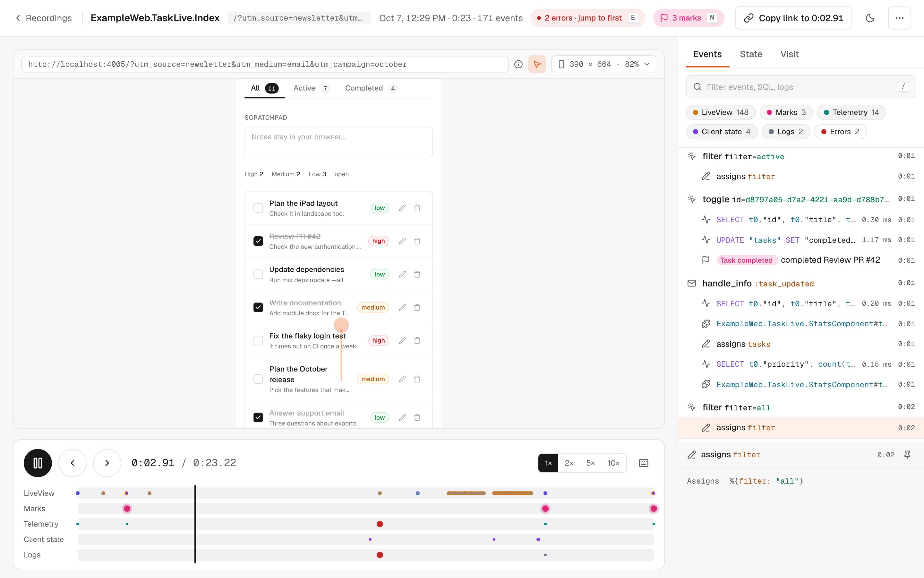Toggle the Logs 2 event filter
The width and height of the screenshot is (924, 578).
click(785, 132)
